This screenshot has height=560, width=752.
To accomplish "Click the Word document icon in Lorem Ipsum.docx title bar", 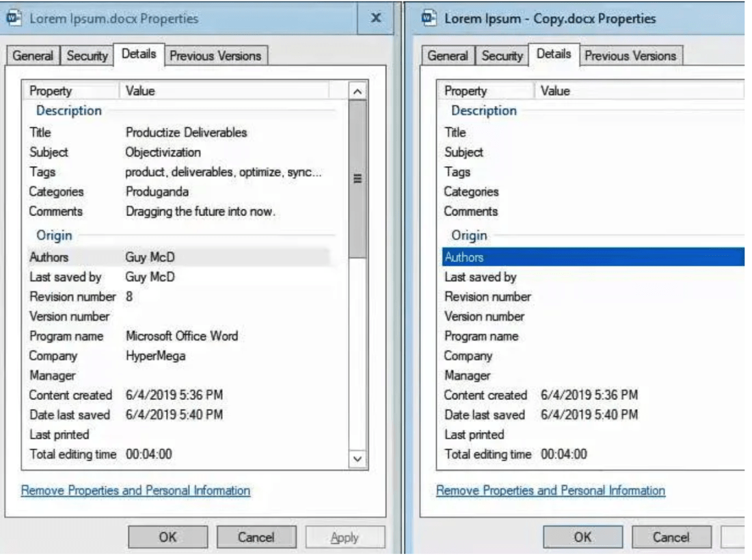I will point(14,18).
